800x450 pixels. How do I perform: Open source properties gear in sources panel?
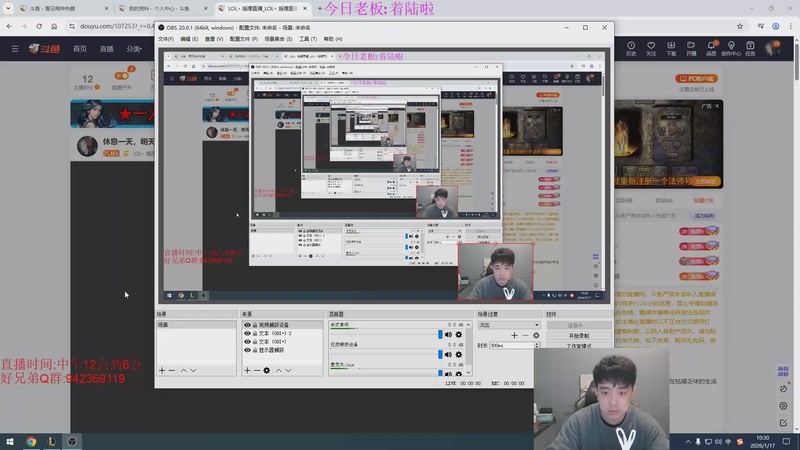266,370
